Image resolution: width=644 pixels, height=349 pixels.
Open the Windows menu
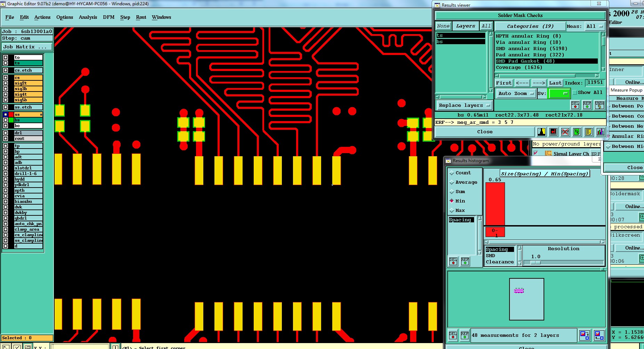[x=161, y=17]
